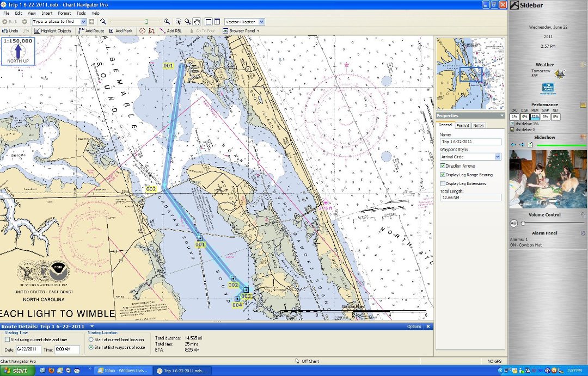
Task: Open the Edit menu
Action: [19, 13]
